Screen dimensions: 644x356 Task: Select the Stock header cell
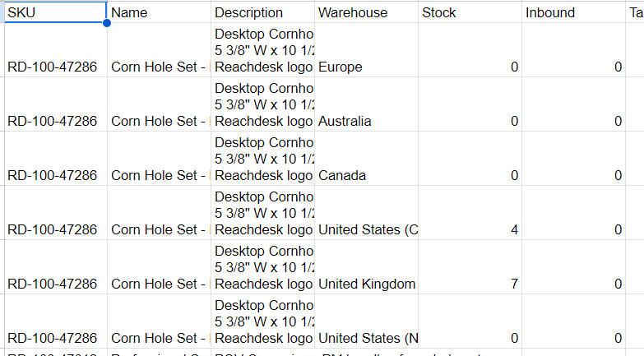[x=470, y=12]
